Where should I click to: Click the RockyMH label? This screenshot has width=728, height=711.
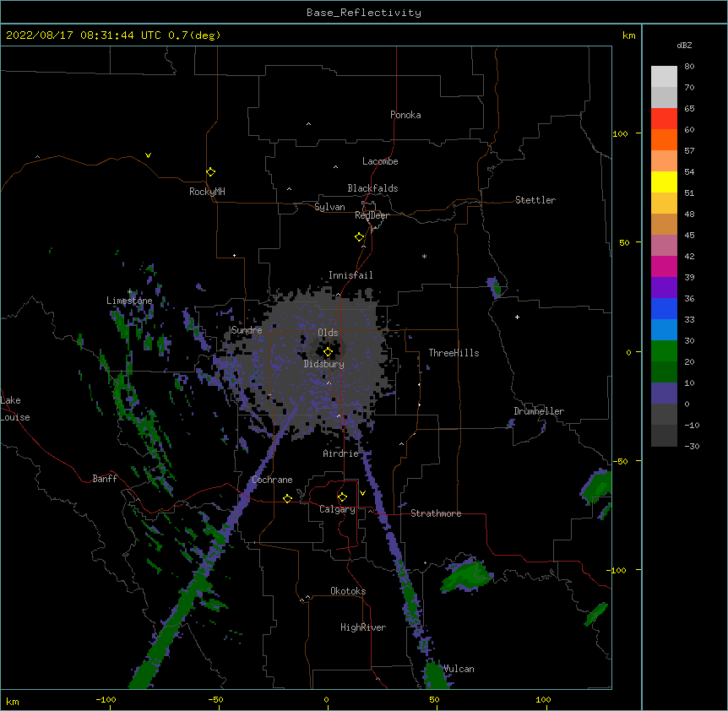(x=207, y=192)
